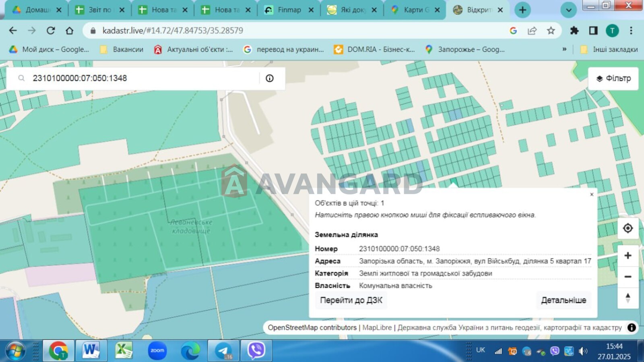This screenshot has height=362, width=644.
Task: Show hidden bookmarks with double chevron
Action: tap(564, 49)
